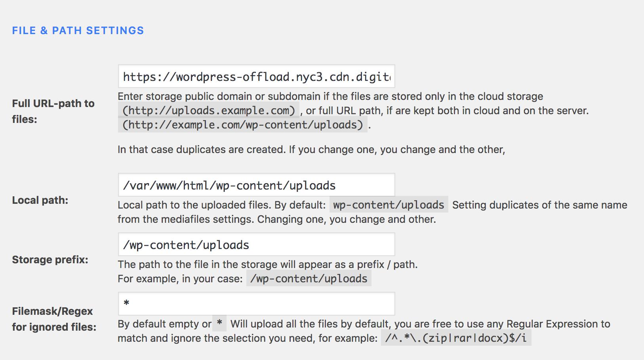Select the Filemask/Regex field containing the asterisk
644x360 pixels.
click(x=256, y=304)
